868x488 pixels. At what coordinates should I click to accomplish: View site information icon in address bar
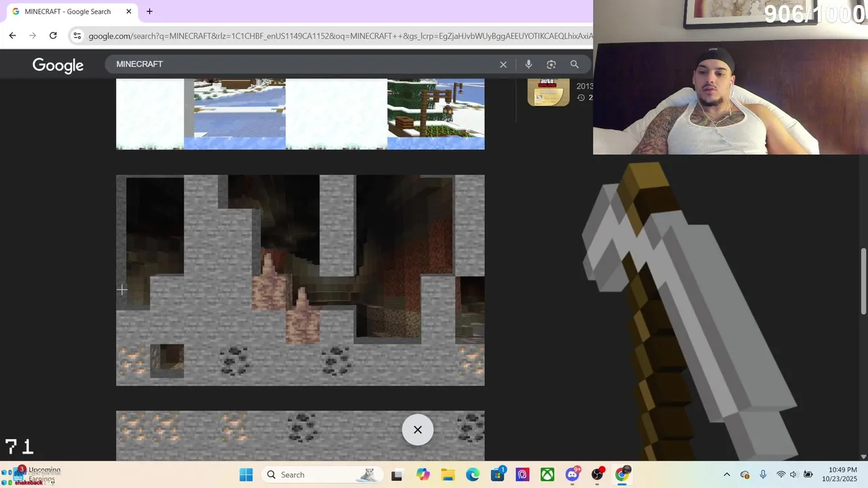click(x=77, y=35)
